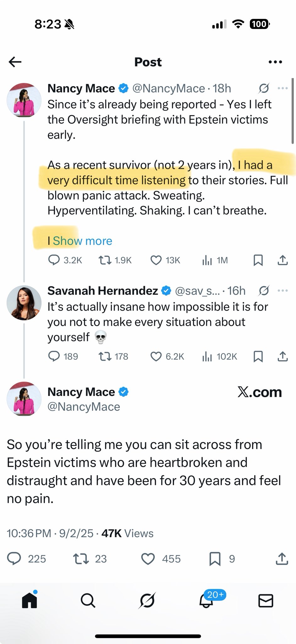296x644 pixels.
Task: Like Savanah Hernandez's reply
Action: tap(156, 357)
